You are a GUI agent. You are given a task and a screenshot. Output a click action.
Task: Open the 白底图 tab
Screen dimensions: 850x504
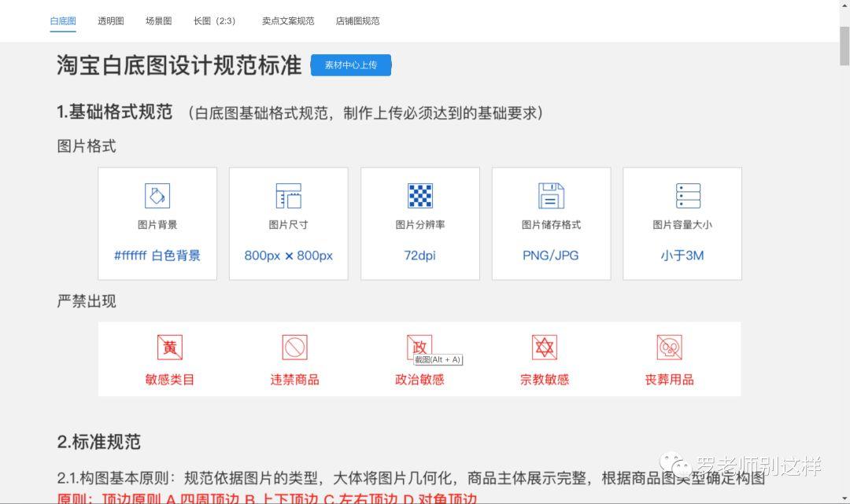[x=63, y=21]
